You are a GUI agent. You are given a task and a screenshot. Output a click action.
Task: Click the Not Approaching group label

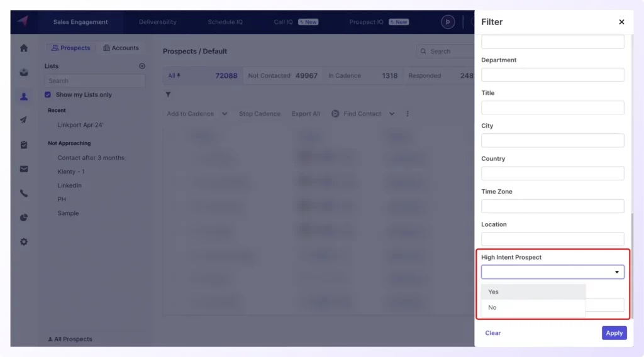pos(69,143)
